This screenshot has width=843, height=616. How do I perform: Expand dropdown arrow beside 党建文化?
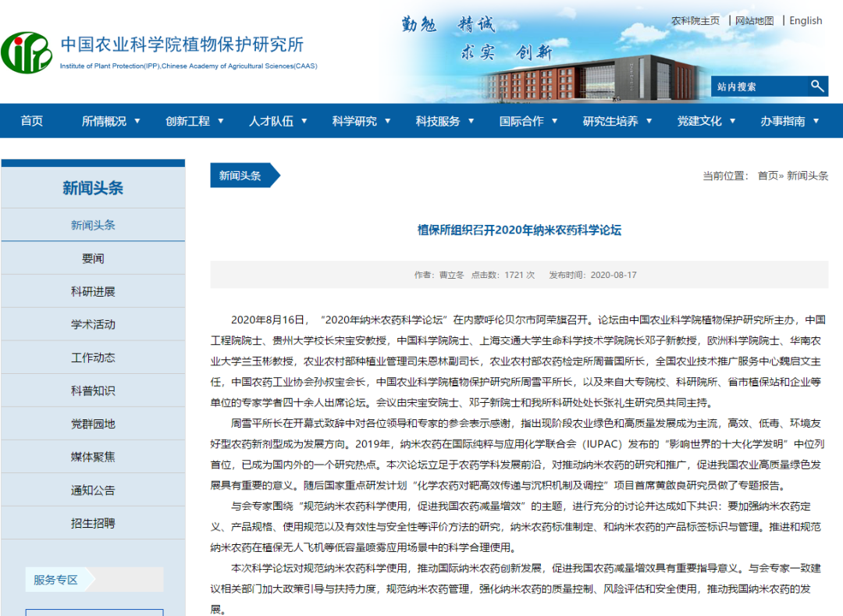coord(732,121)
